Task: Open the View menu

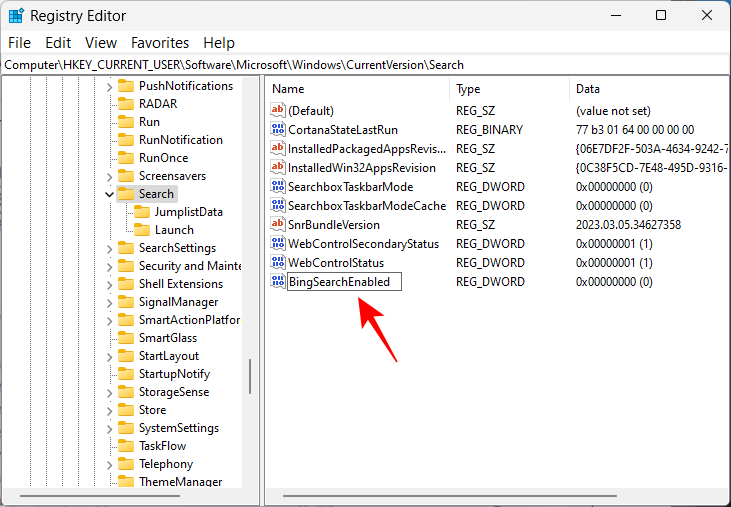Action: point(101,43)
